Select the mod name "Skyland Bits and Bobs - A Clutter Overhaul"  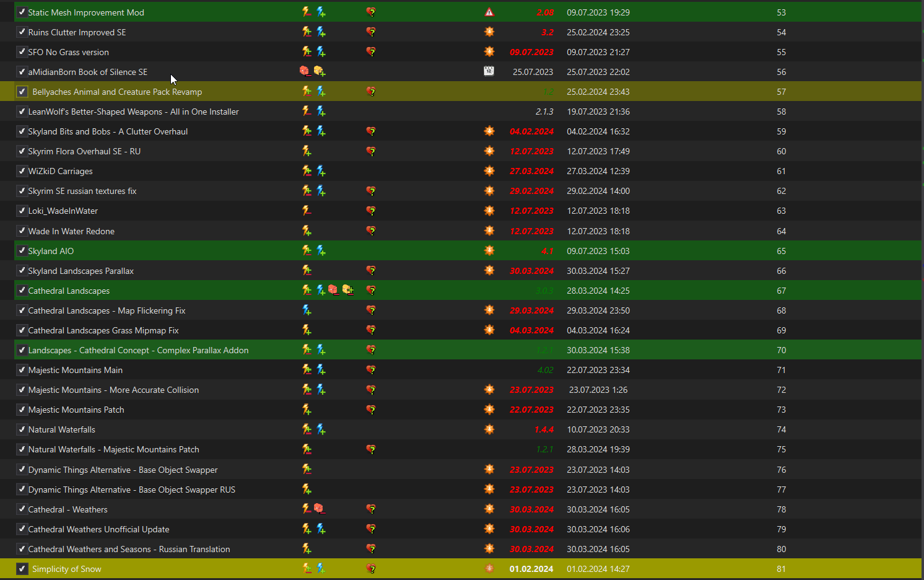pyautogui.click(x=108, y=131)
